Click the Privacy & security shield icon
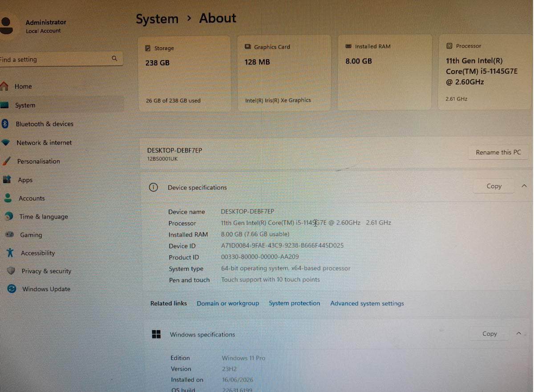Image resolution: width=534 pixels, height=392 pixels. (x=11, y=271)
